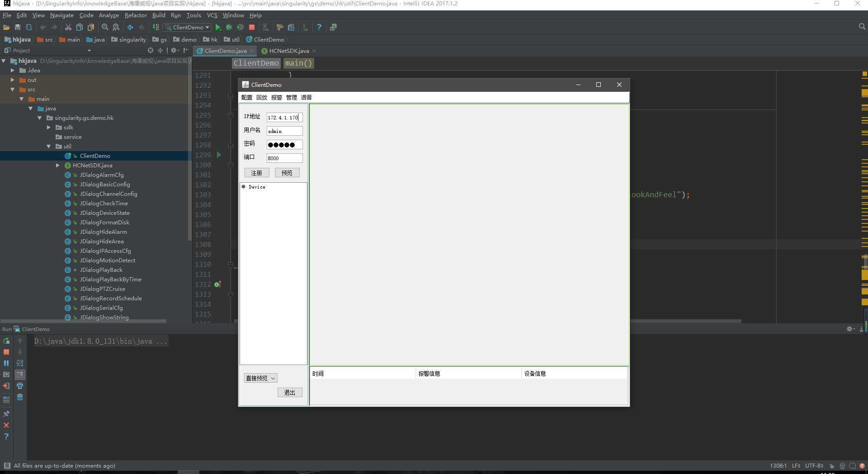Click the Save All toolbar icon
Viewport: 868px width, 474px height.
(x=18, y=27)
